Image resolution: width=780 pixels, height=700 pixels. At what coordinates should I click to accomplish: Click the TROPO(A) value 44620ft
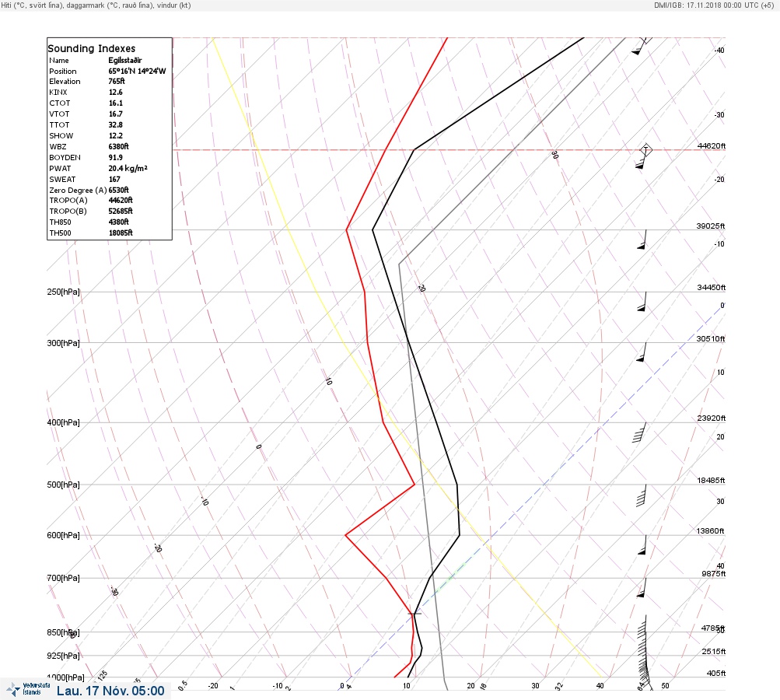[x=121, y=200]
